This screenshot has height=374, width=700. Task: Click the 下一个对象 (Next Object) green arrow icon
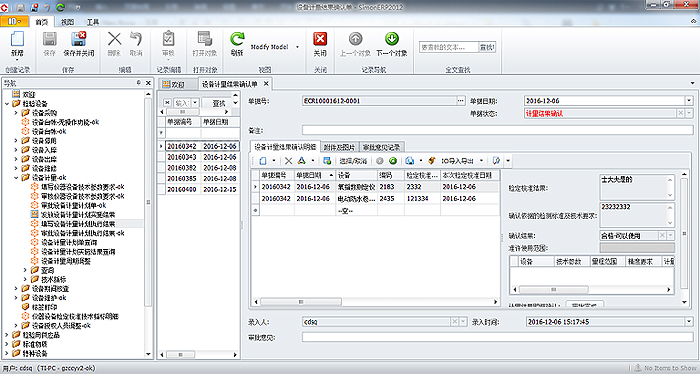[392, 39]
